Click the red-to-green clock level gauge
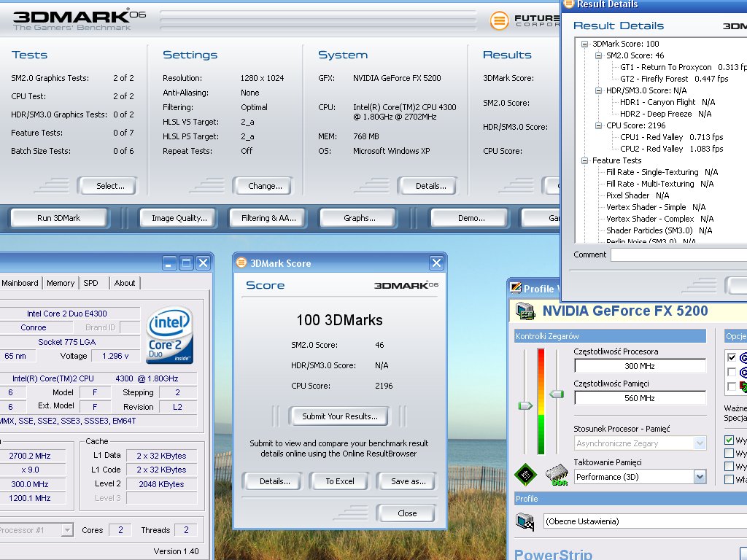 (x=541, y=401)
